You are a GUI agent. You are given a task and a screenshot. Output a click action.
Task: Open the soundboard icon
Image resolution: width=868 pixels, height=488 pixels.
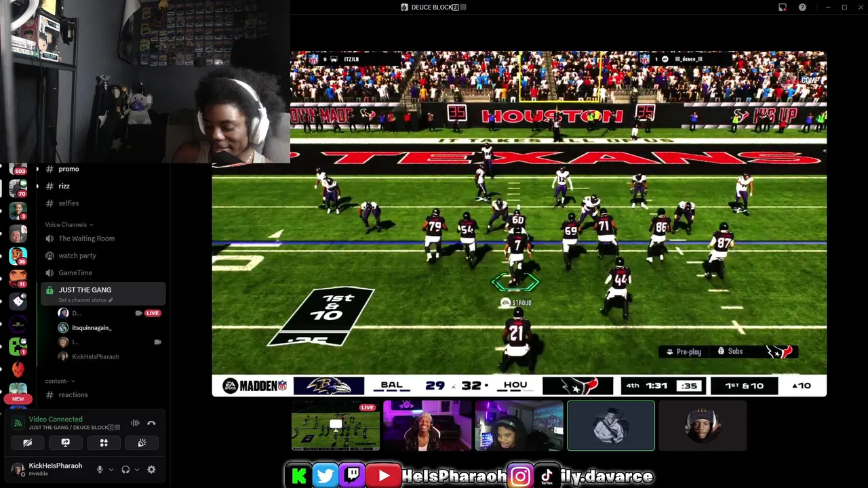142,443
